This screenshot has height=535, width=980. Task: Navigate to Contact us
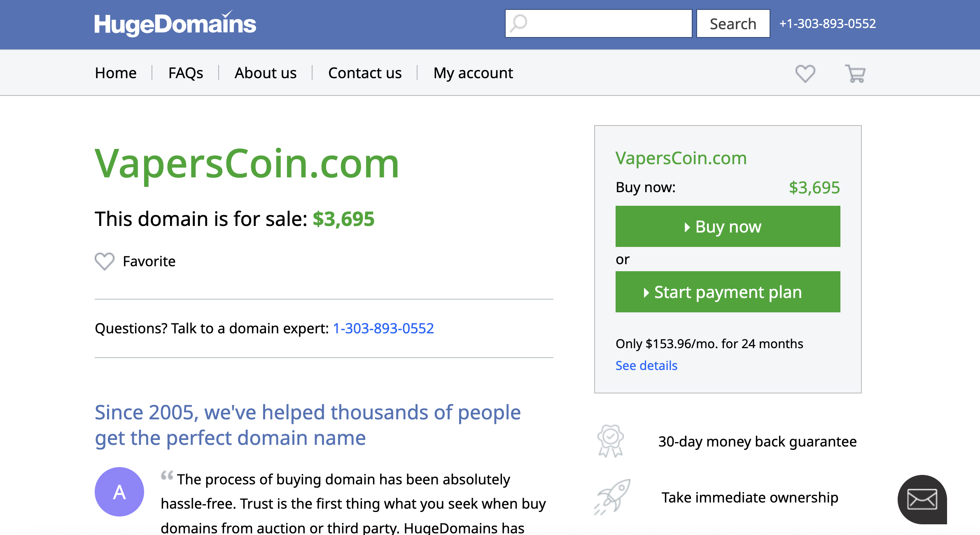coord(365,73)
